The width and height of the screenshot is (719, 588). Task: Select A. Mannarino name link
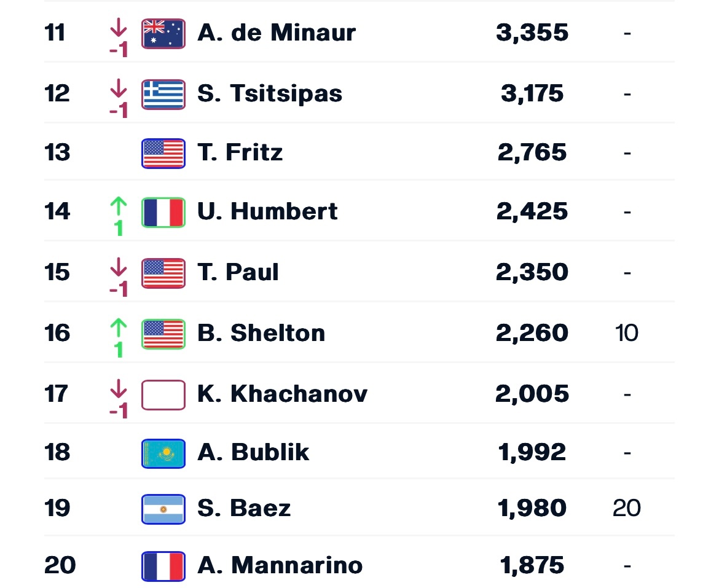coord(280,565)
